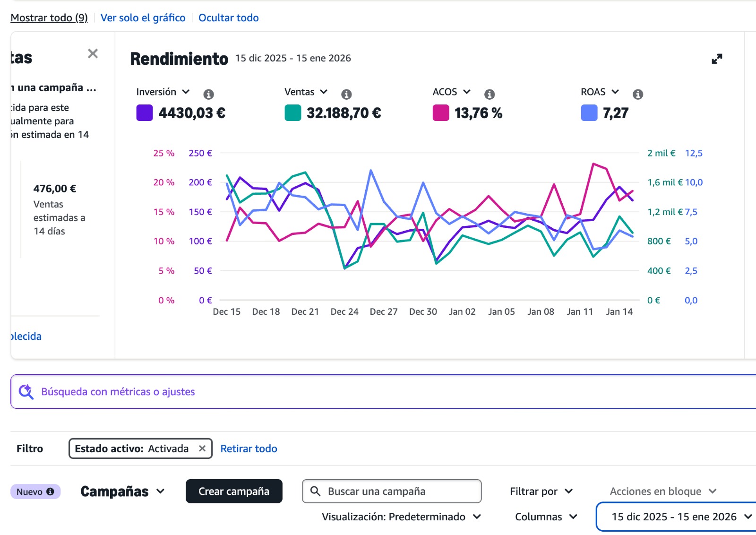Viewport: 756px width, 535px height.
Task: Click the pink ACOS color swatch
Action: pos(440,113)
